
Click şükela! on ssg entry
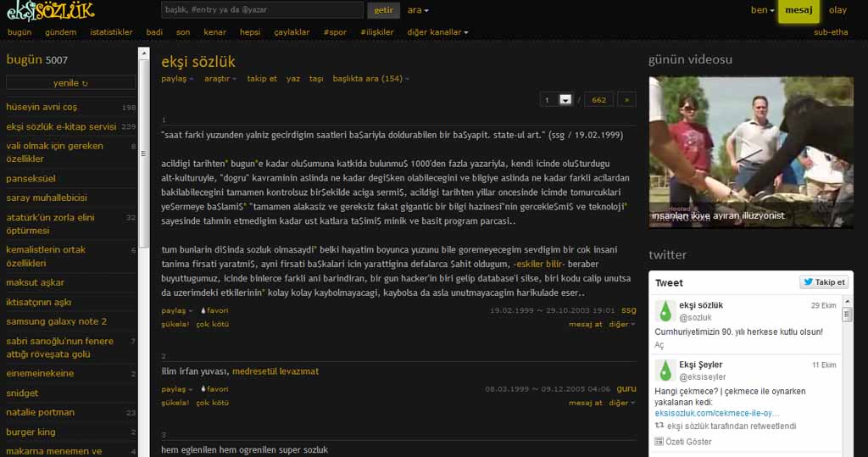pyautogui.click(x=175, y=324)
